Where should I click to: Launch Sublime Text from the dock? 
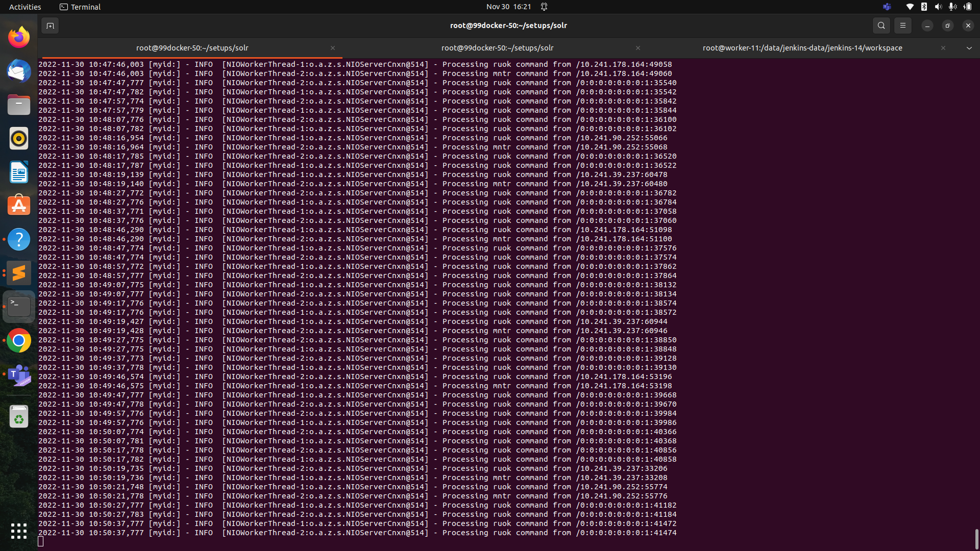(x=18, y=273)
